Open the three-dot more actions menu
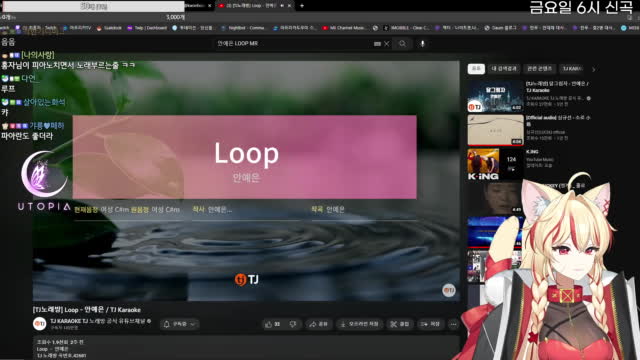The image size is (640, 360). coord(453,324)
